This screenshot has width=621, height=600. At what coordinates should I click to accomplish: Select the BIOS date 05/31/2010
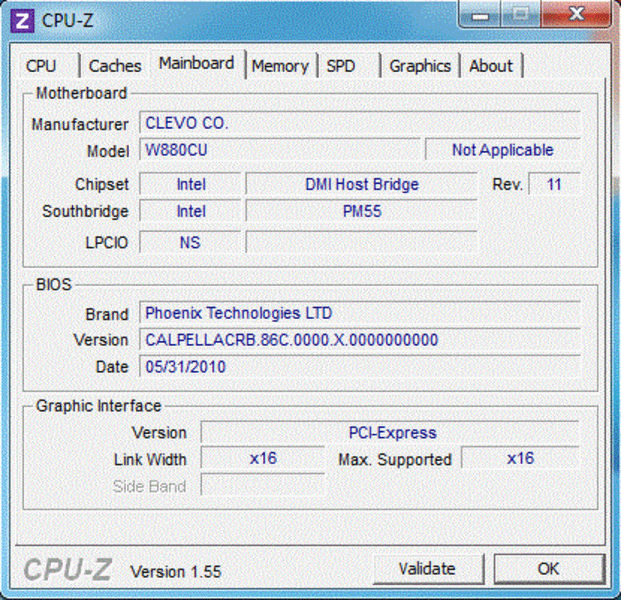coord(185,367)
